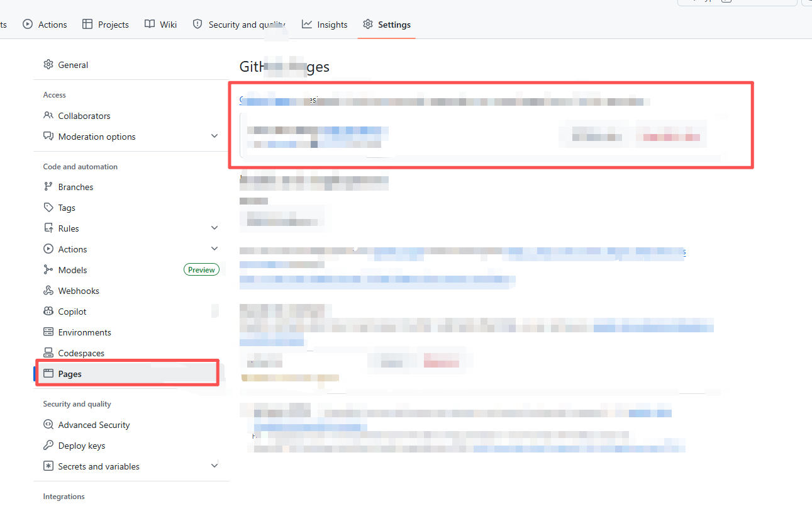Expand the Moderation options section
Image resolution: width=812 pixels, height=506 pixels.
coord(214,137)
